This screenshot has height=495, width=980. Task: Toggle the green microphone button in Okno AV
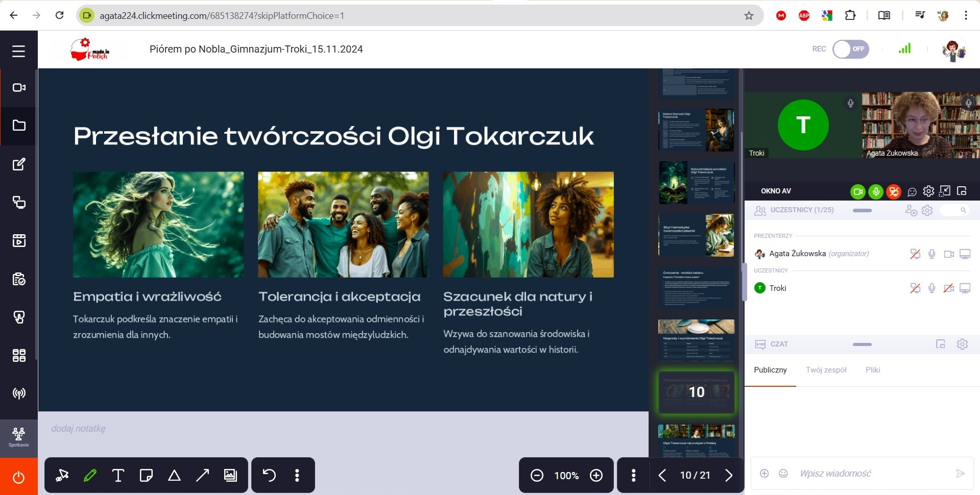click(876, 191)
